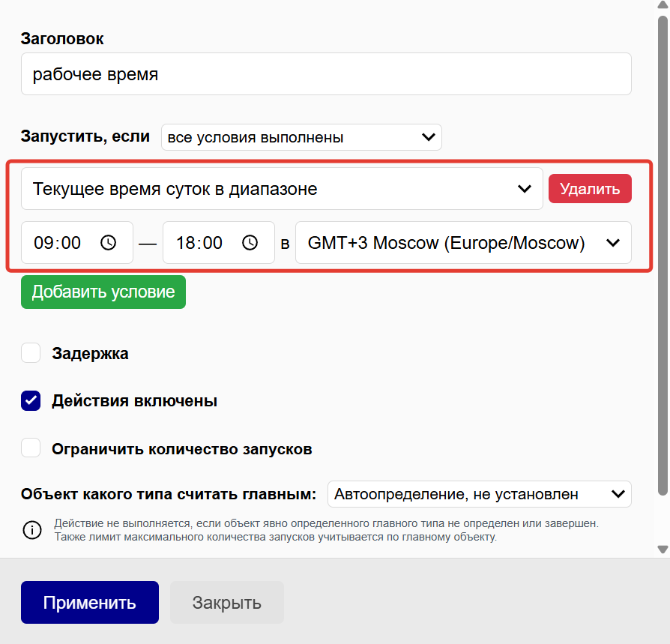Screen dimensions: 670x644
Task: Click the Заголовок text field
Action: click(326, 74)
